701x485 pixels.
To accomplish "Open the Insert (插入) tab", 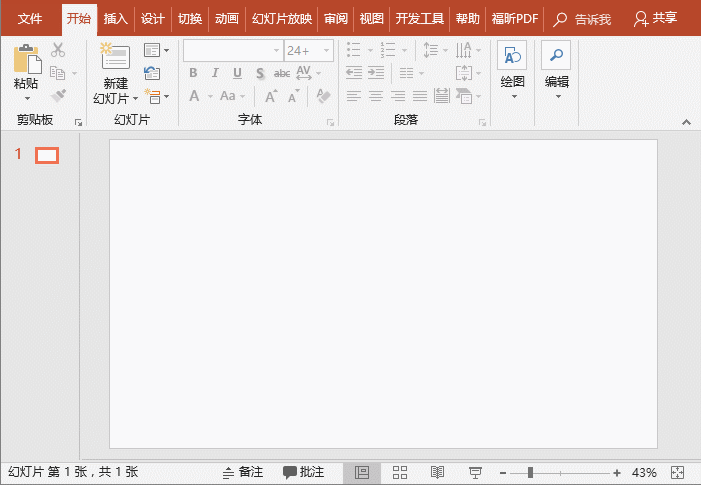I will pyautogui.click(x=116, y=18).
